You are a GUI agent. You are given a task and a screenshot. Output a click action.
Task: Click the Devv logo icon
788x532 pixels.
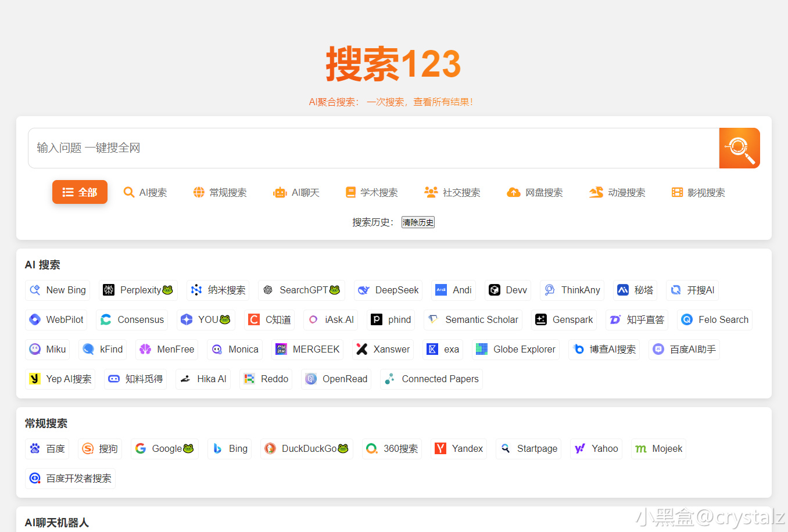(x=495, y=290)
